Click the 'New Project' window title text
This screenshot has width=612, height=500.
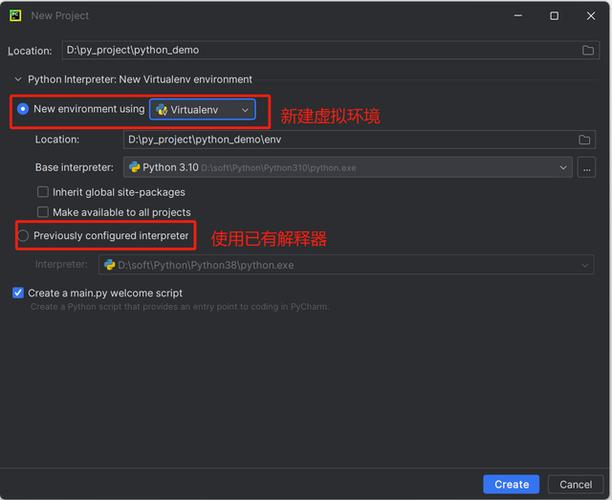point(60,16)
